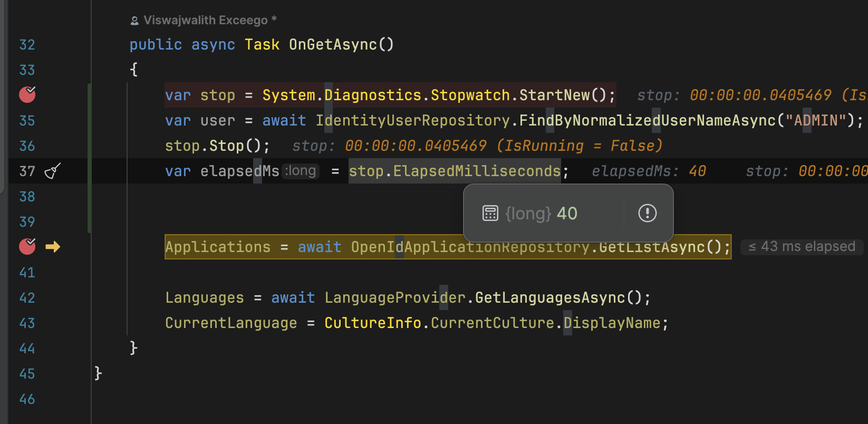Image resolution: width=868 pixels, height=424 pixels.
Task: Click the "≤ 43 ms elapsed" hint
Action: (802, 246)
